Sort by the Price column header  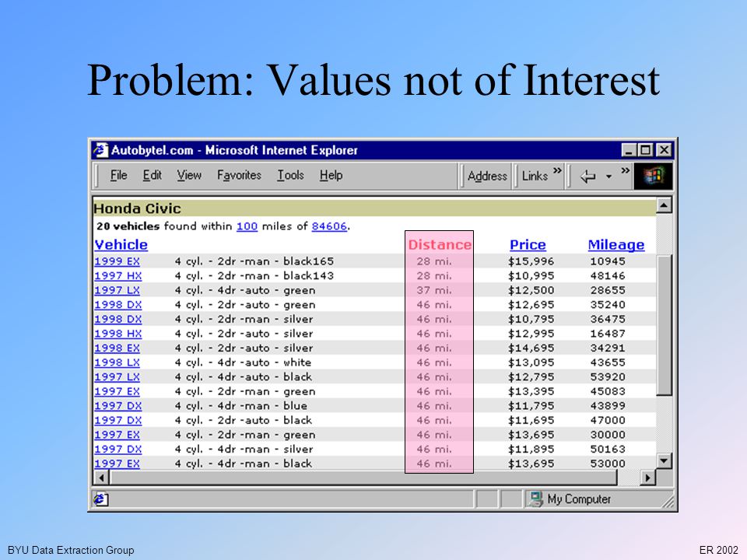[528, 245]
